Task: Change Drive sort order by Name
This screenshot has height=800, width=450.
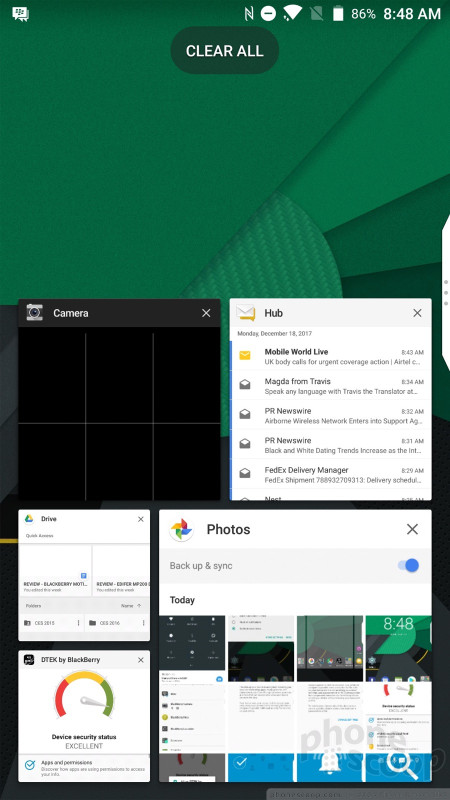Action: [131, 606]
